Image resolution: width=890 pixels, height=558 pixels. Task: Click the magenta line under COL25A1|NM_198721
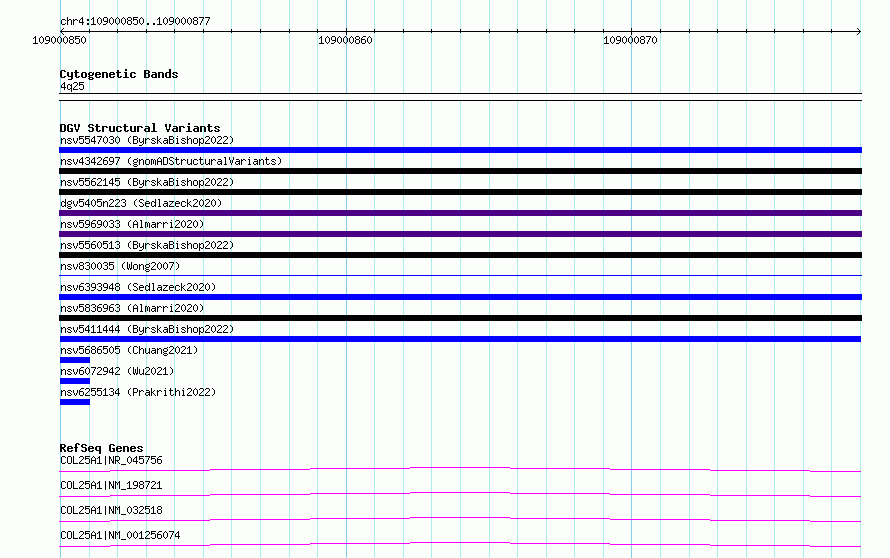pyautogui.click(x=460, y=494)
